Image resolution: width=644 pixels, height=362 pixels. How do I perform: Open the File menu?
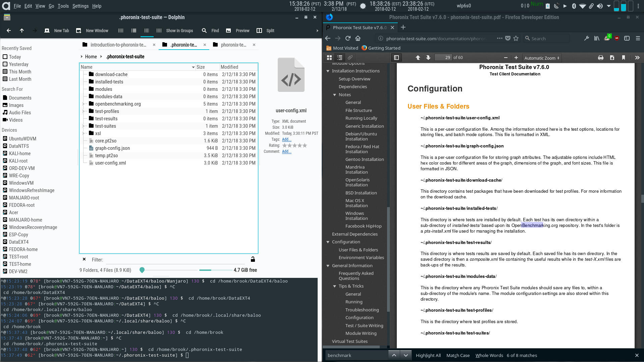pos(17,6)
